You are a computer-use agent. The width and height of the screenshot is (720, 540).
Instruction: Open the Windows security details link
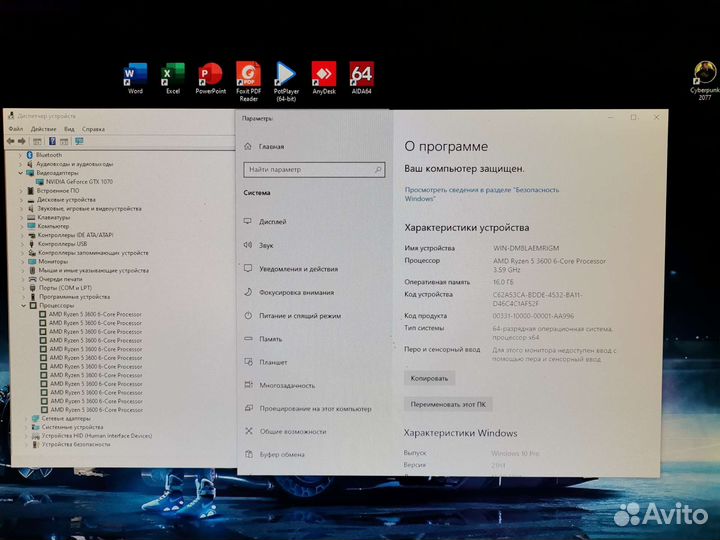tap(474, 193)
